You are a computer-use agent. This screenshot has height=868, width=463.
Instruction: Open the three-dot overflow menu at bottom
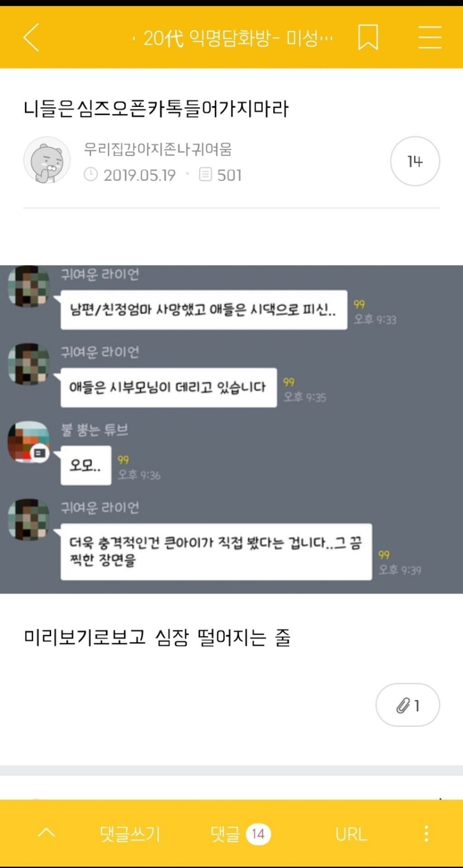426,834
